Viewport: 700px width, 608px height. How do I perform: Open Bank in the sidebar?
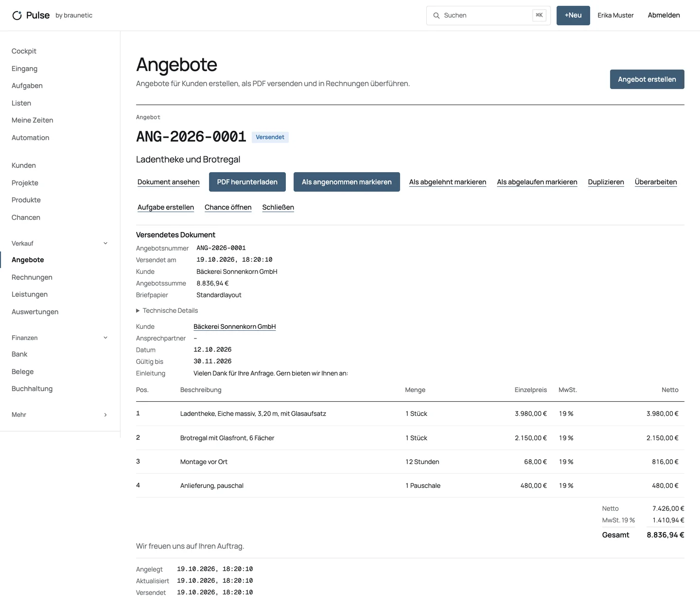pos(19,354)
